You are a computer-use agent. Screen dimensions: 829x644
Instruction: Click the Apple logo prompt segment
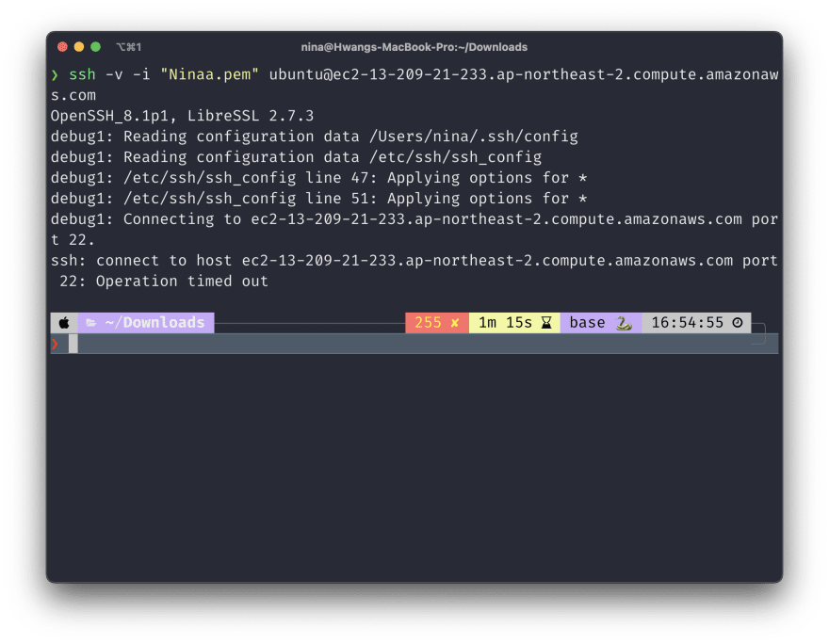[x=64, y=323]
